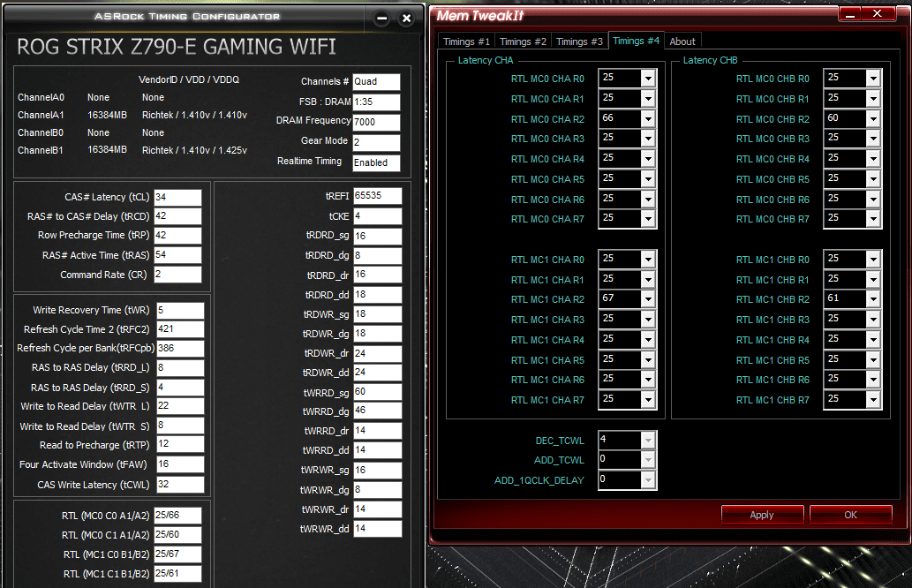Viewport: 912px width, 588px height.
Task: Click the RTL MC1 CHB R0 value box
Action: click(x=845, y=259)
